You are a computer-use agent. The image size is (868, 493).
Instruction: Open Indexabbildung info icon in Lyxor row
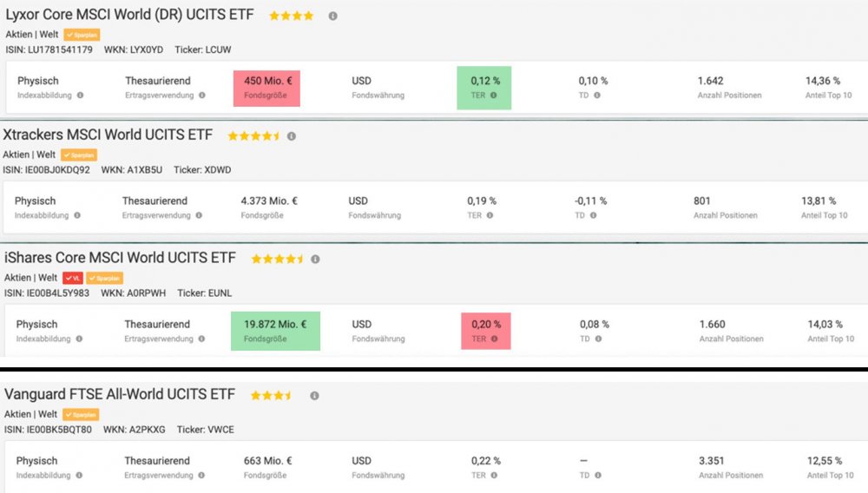click(81, 95)
